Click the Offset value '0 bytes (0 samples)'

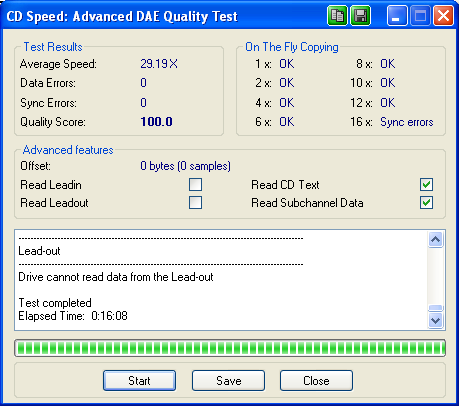[x=185, y=166]
